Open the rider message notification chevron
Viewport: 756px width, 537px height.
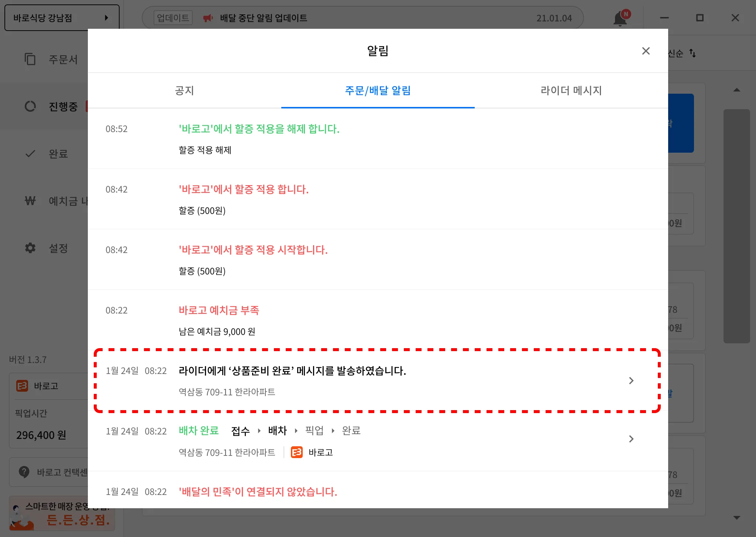tap(631, 381)
